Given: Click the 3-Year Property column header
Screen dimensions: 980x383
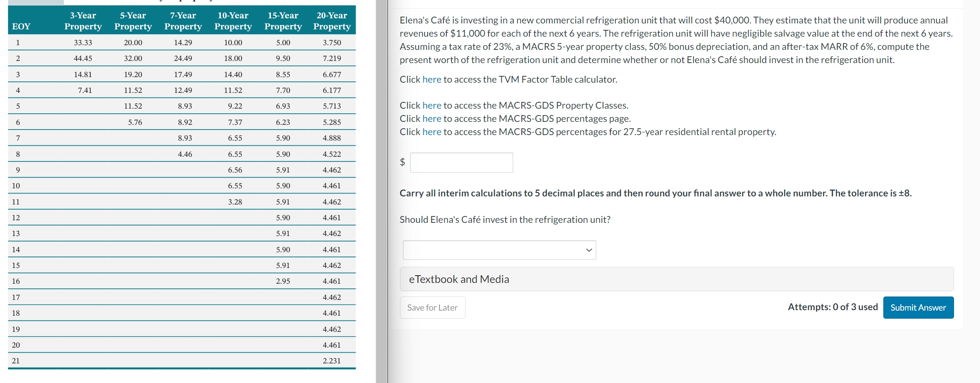Looking at the screenshot, I should click(83, 21).
